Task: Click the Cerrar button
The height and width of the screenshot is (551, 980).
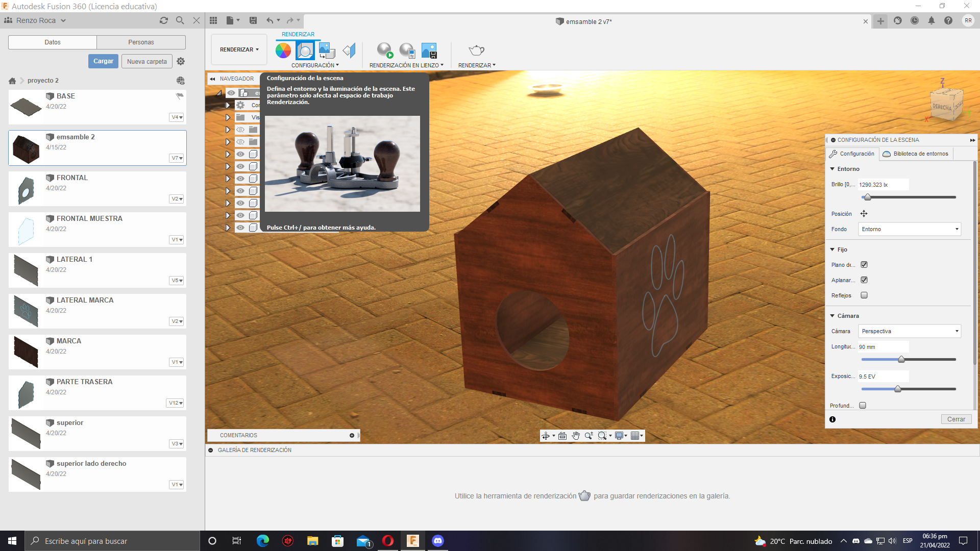Action: coord(956,419)
